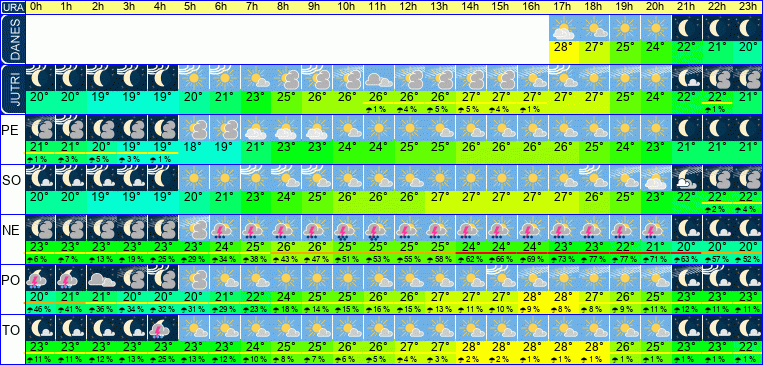
Task: Select the DANES 20h sunny icon
Action: pyautogui.click(x=655, y=28)
